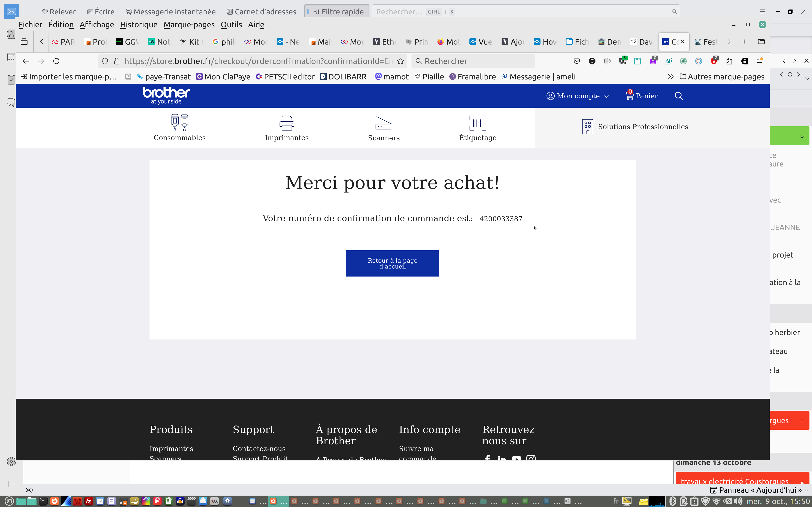Expand Panneau Aujourd'hui dropdown
The height and width of the screenshot is (507, 812).
click(806, 490)
